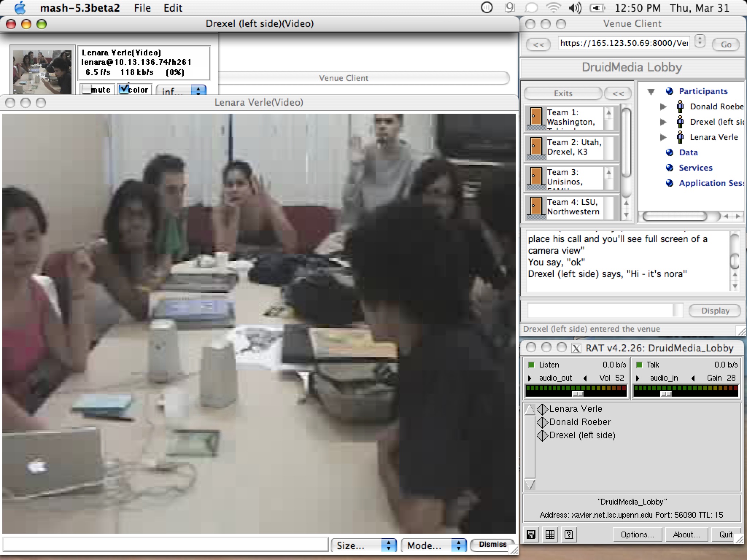Open the File menu

[142, 8]
